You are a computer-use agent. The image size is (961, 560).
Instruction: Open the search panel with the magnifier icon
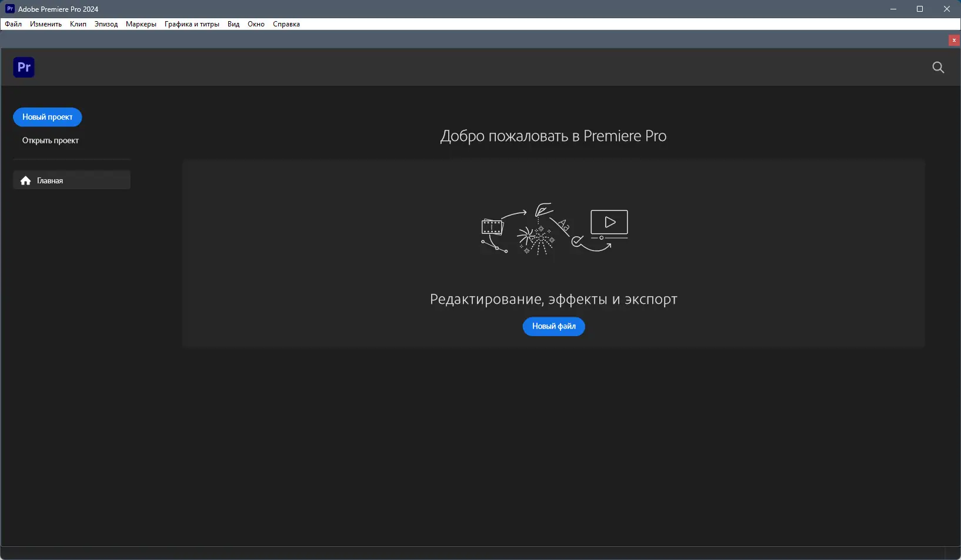937,67
